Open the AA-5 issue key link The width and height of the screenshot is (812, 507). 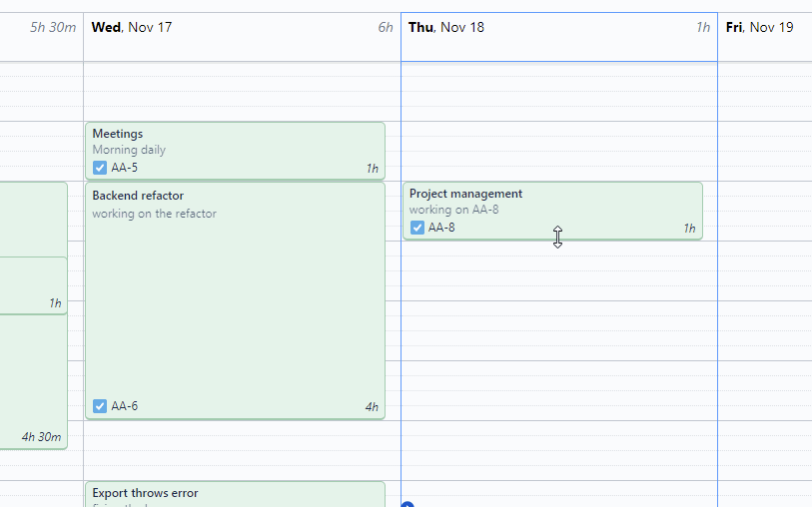tap(125, 168)
